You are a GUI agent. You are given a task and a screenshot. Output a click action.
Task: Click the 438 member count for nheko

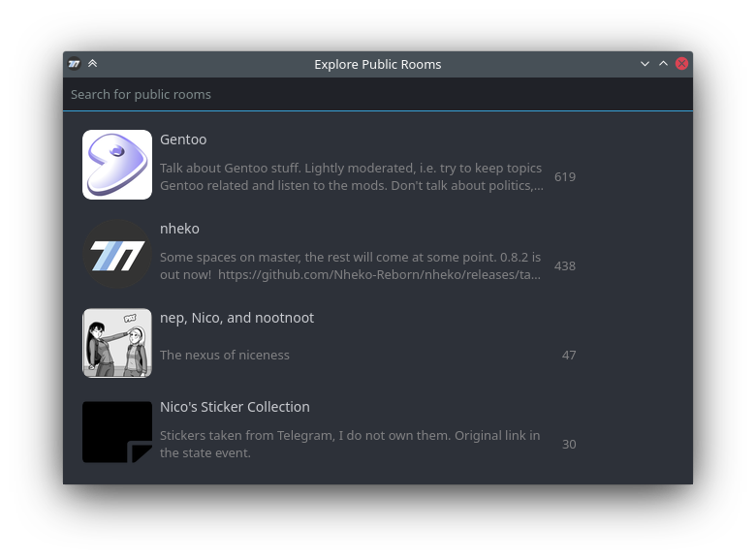(x=565, y=265)
